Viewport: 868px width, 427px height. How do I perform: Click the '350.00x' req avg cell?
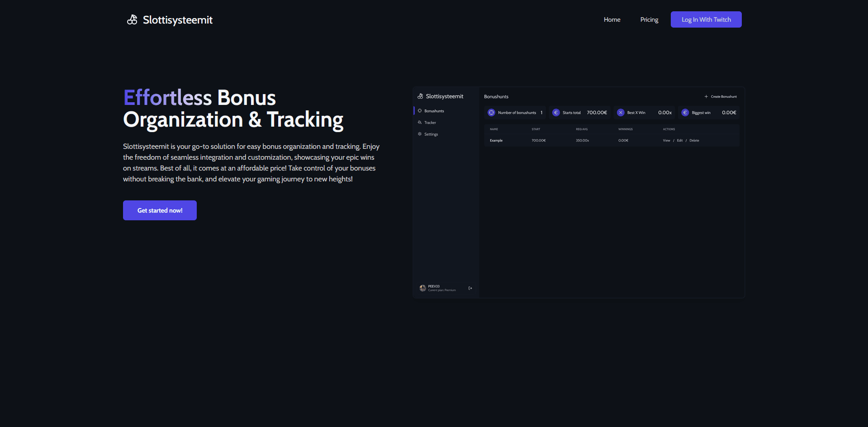pos(583,141)
